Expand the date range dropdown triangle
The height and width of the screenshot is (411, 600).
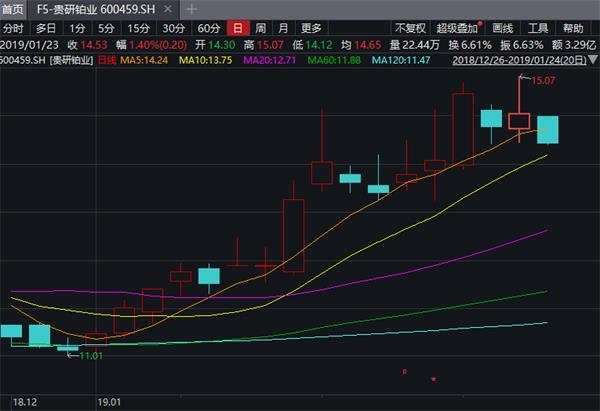click(593, 60)
